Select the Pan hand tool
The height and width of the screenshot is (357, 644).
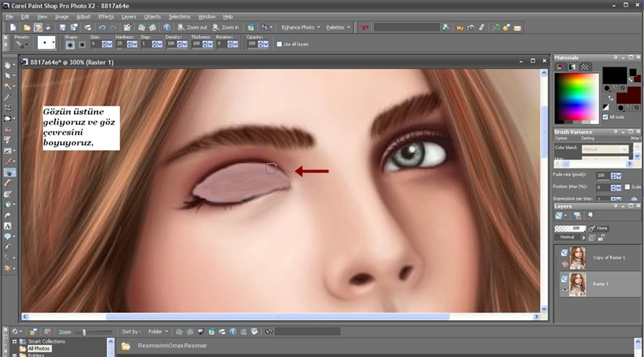pos(8,65)
